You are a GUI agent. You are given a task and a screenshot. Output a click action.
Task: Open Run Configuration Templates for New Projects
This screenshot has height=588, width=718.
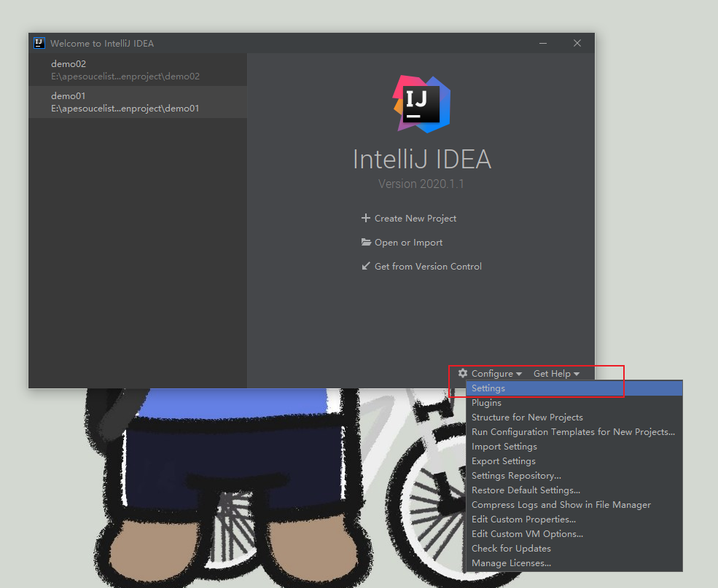pyautogui.click(x=574, y=432)
